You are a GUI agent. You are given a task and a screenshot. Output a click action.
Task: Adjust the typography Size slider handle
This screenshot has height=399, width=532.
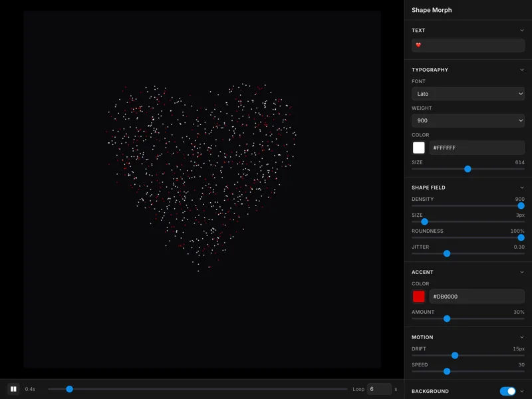(x=467, y=169)
